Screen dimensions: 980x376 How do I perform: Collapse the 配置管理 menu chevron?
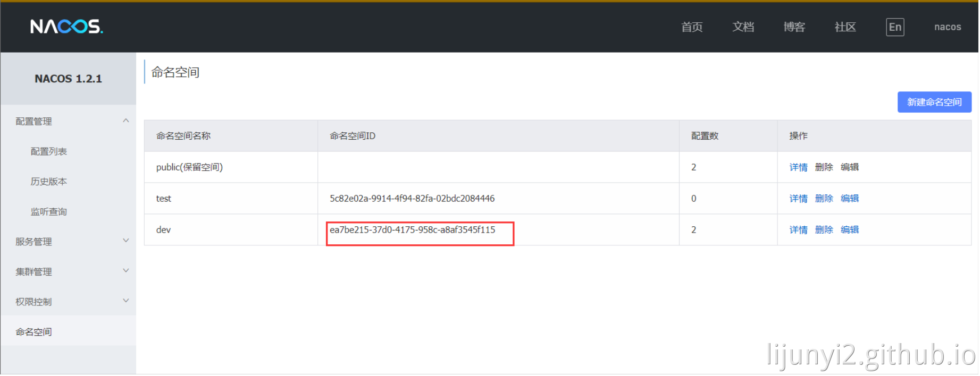click(126, 121)
